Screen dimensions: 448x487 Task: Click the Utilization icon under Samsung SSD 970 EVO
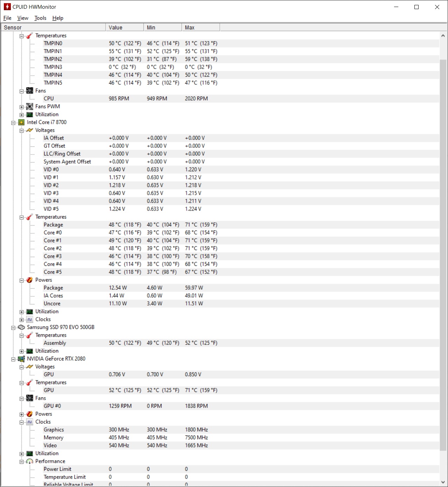30,351
